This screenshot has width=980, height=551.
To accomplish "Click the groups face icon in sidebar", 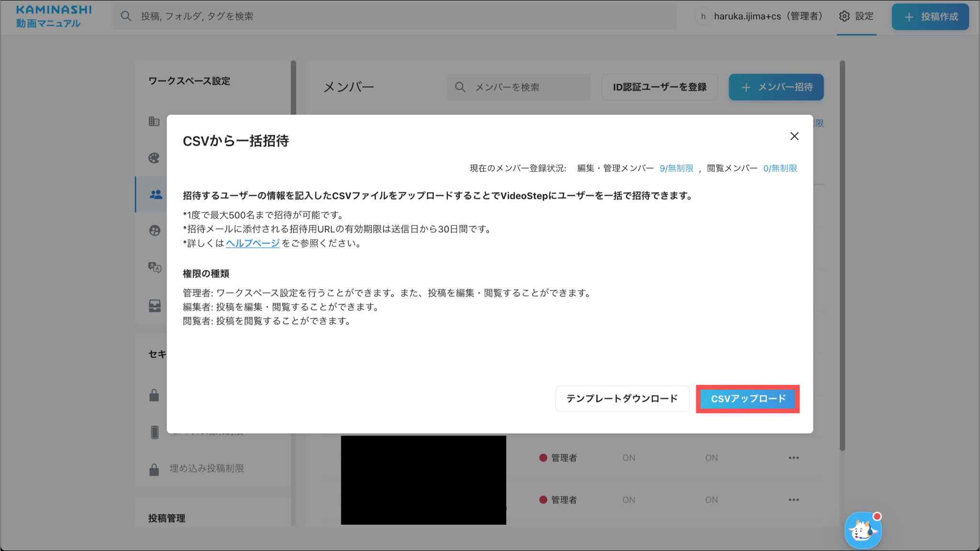I will pos(154,231).
